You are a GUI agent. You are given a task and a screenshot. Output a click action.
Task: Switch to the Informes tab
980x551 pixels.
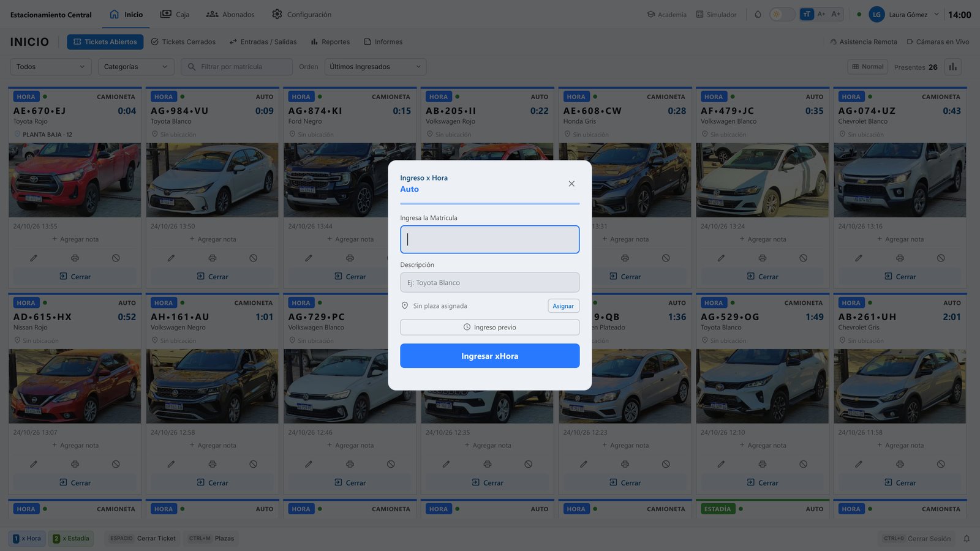tap(383, 42)
